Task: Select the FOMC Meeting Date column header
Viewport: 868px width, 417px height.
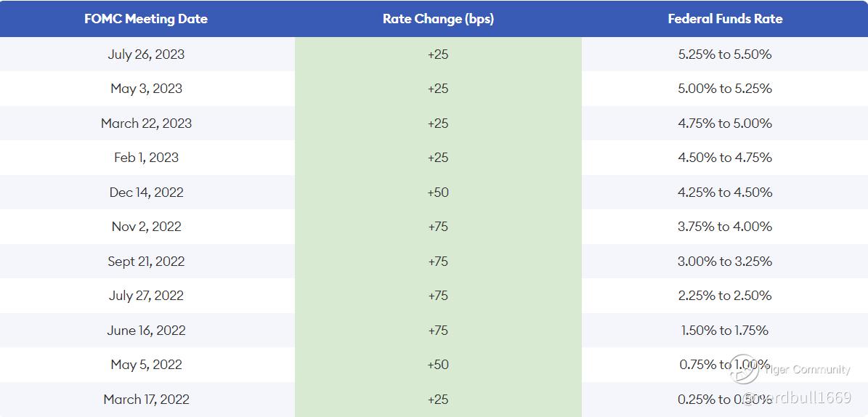Action: [146, 19]
